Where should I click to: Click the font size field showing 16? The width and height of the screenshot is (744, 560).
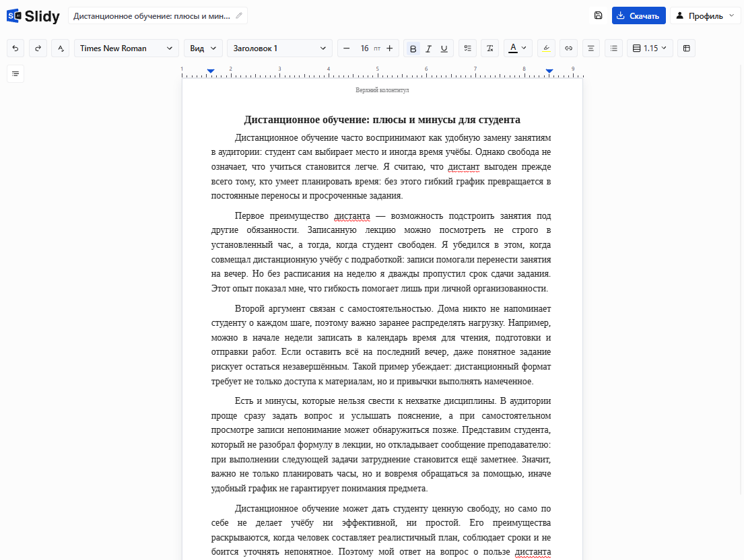(364, 48)
